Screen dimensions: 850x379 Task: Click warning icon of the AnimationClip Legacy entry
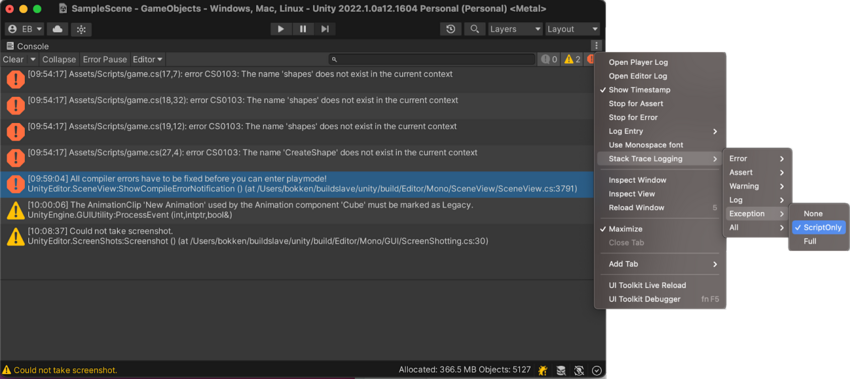16,210
